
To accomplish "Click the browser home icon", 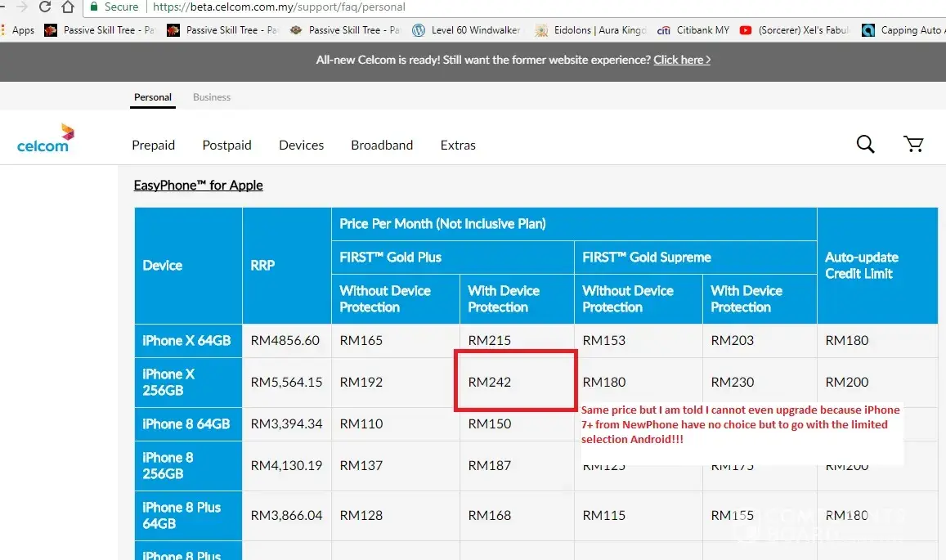I will point(69,7).
